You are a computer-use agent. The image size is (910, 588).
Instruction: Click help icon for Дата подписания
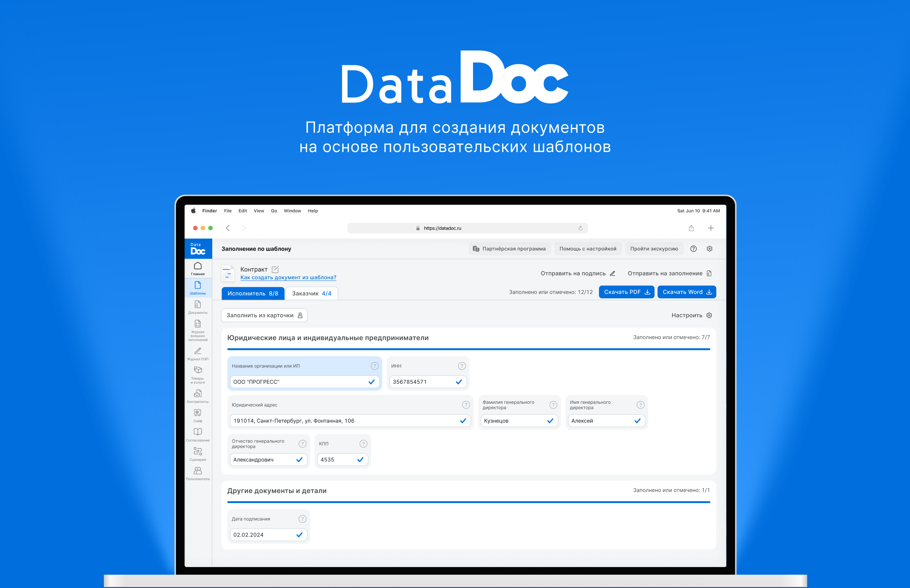click(x=302, y=519)
